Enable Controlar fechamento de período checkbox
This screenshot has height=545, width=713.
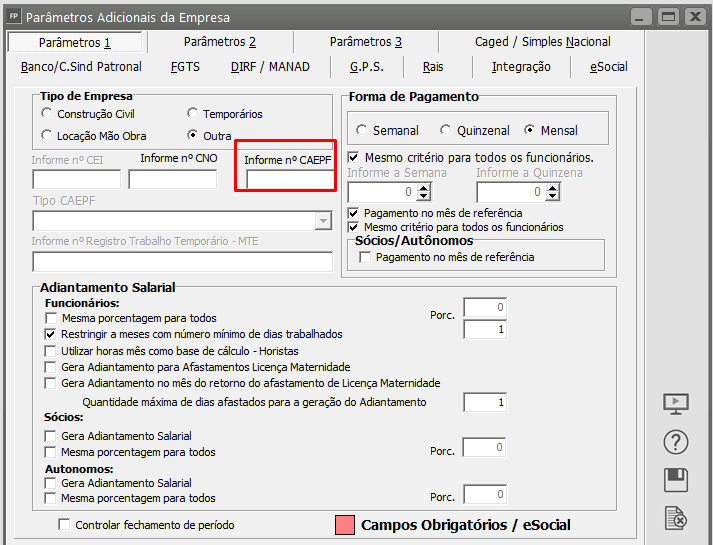coord(65,524)
